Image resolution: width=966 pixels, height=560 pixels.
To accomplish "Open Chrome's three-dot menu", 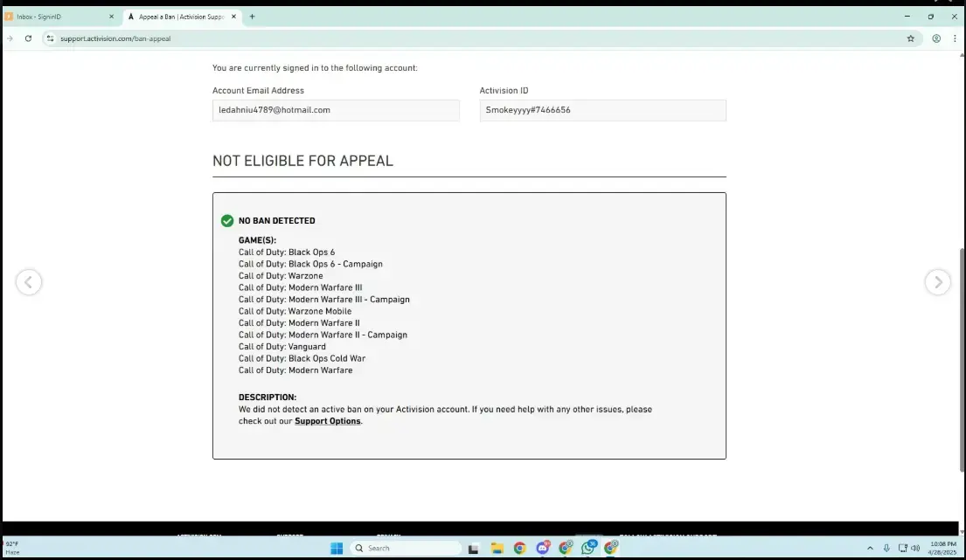I will pos(955,38).
